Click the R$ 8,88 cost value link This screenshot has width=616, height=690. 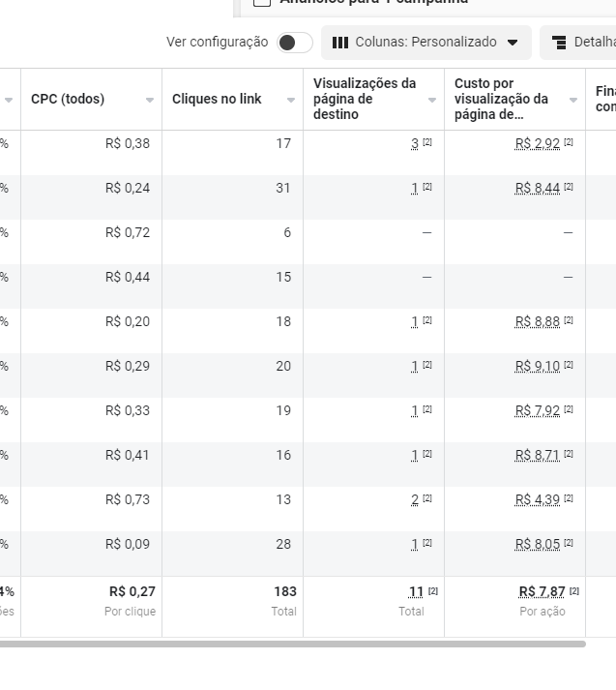point(538,321)
